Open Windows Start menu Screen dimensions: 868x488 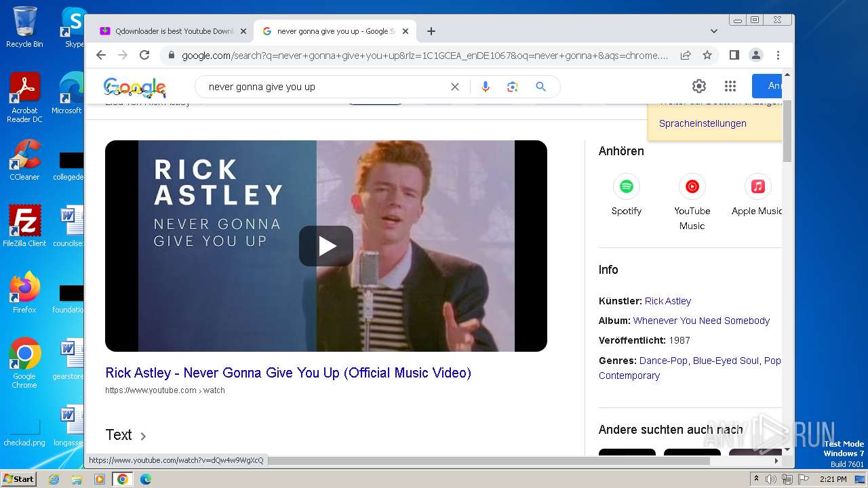pos(19,479)
